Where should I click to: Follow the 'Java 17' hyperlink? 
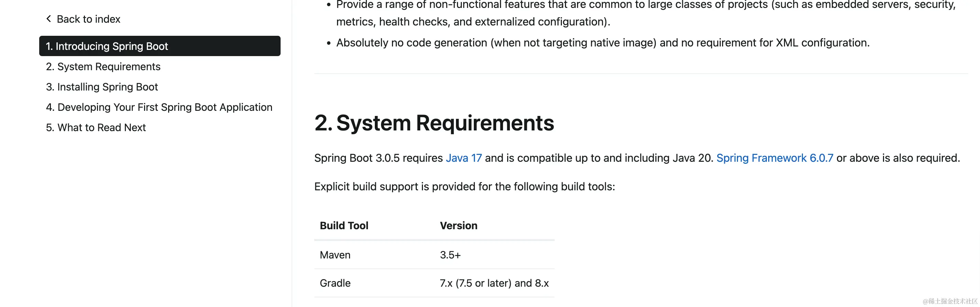(464, 158)
